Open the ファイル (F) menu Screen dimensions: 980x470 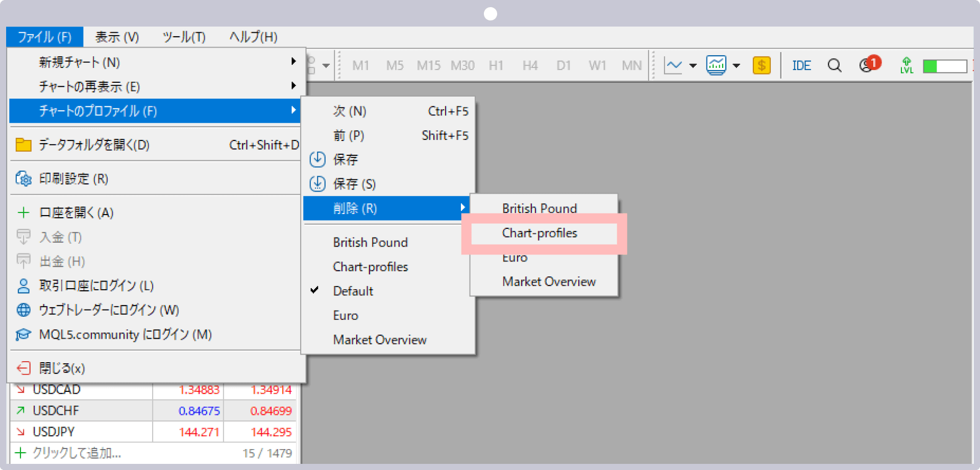[45, 37]
